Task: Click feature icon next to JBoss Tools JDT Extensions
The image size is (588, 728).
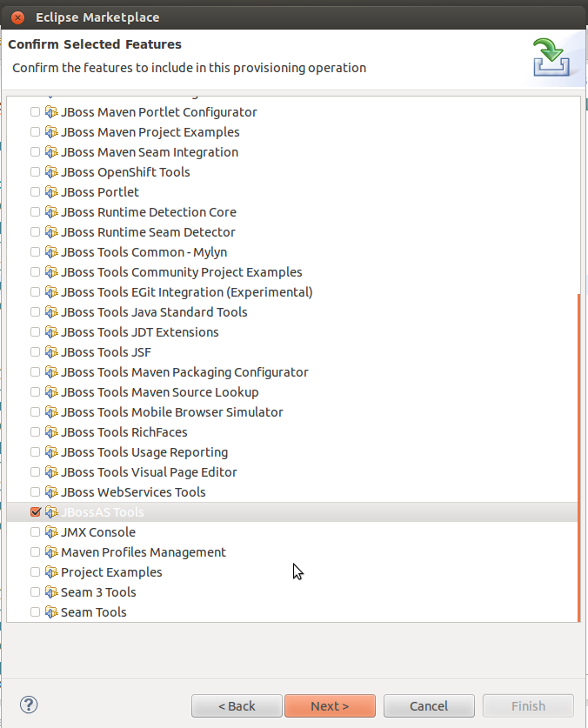Action: tap(51, 332)
